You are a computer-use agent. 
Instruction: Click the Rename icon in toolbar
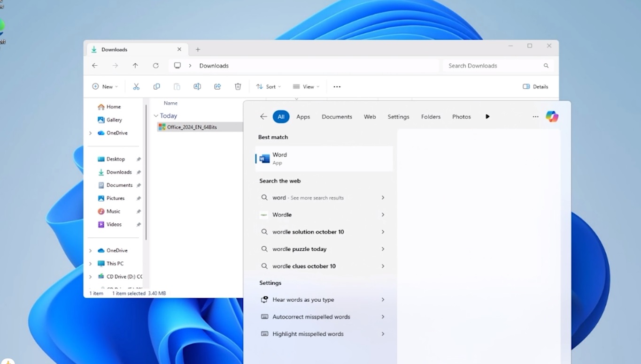tap(197, 87)
